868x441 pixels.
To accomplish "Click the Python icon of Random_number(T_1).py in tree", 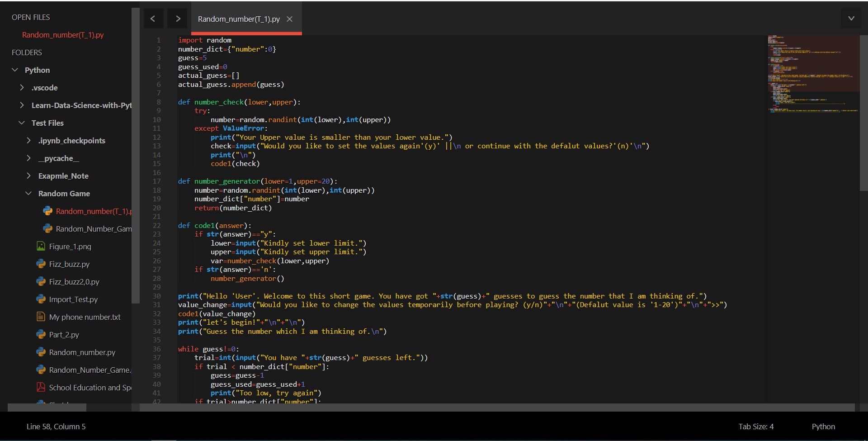I will [x=47, y=211].
